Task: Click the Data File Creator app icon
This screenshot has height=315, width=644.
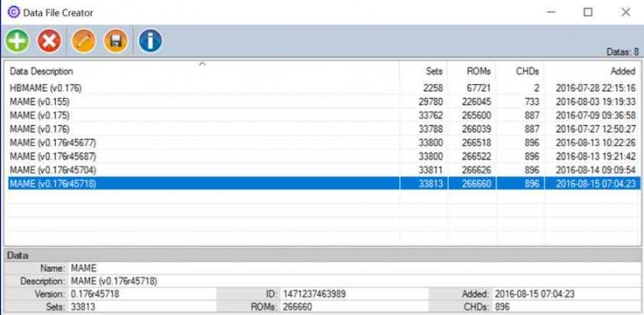Action: point(14,12)
